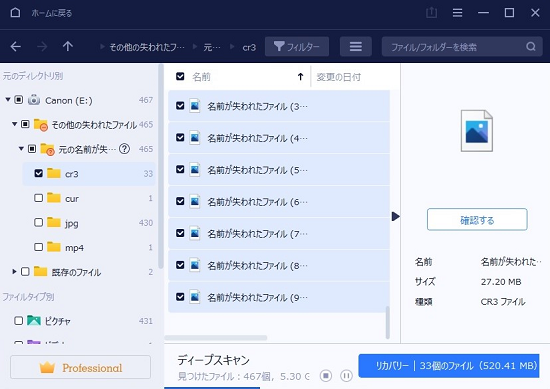The height and width of the screenshot is (389, 550).
Task: Open the hamburger menu in title bar
Action: (x=457, y=13)
